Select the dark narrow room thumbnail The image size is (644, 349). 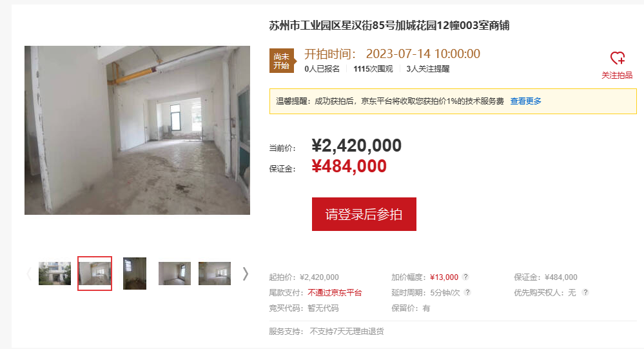pos(135,274)
